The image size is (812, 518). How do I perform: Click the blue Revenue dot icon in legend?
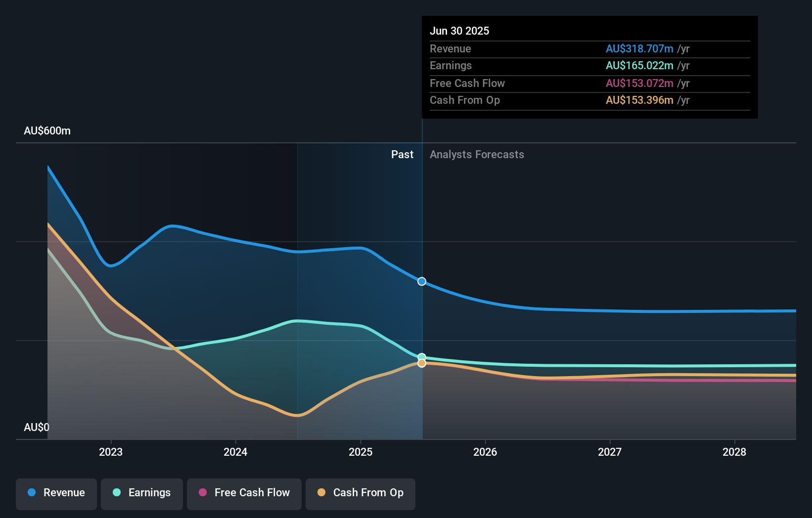coord(31,493)
